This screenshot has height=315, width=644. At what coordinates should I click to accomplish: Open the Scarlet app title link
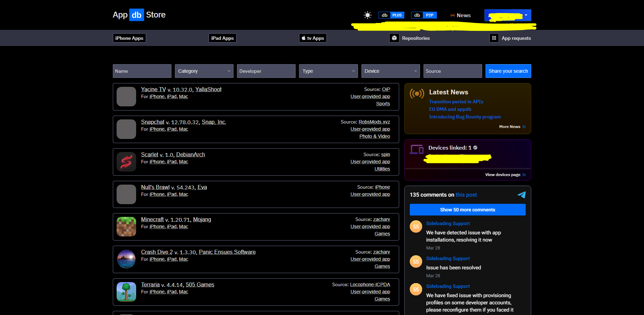tap(150, 155)
